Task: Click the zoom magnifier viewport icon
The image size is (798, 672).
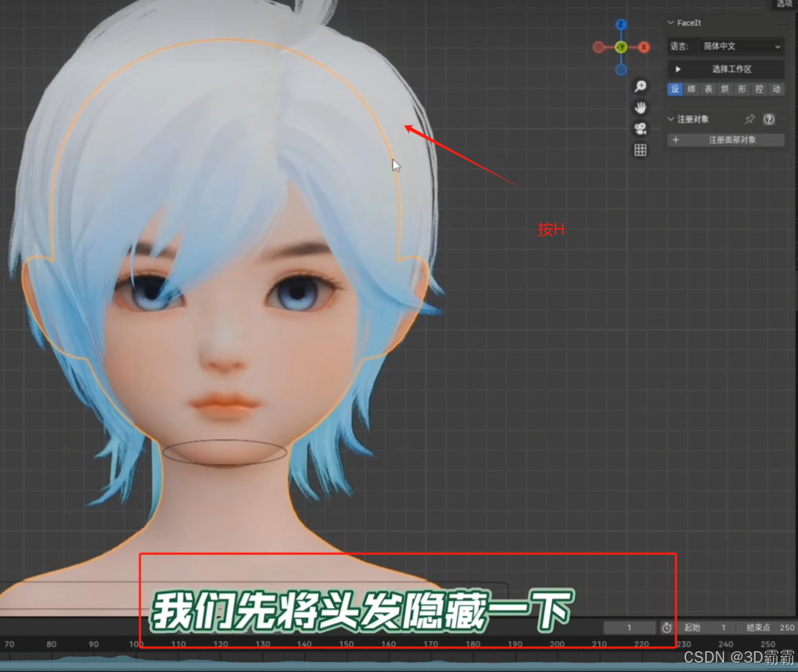Action: pos(640,86)
